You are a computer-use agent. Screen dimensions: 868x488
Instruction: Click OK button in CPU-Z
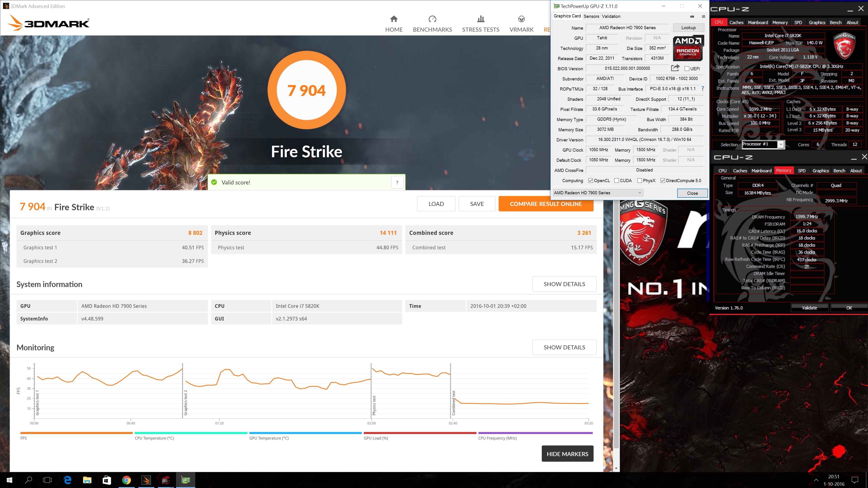pyautogui.click(x=849, y=307)
